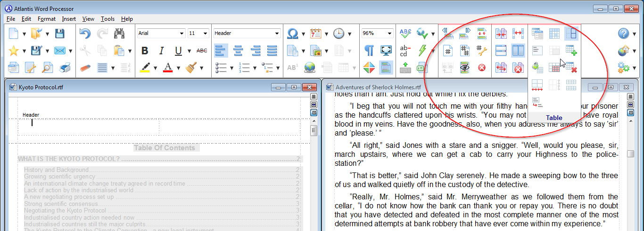Click the Insert Time clock icon
Viewport: 644px width, 231px height.
[x=339, y=34]
